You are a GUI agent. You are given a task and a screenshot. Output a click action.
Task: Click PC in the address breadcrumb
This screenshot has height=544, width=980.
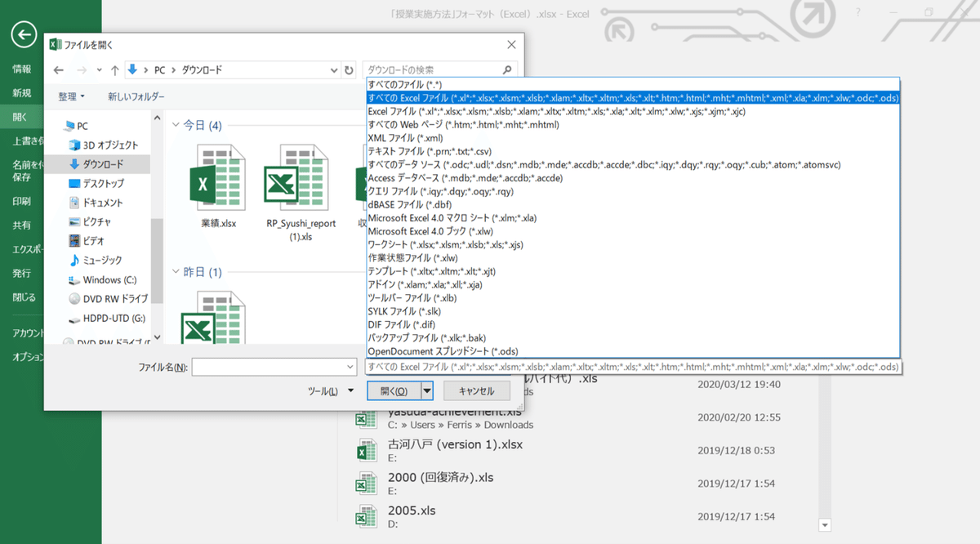[160, 70]
